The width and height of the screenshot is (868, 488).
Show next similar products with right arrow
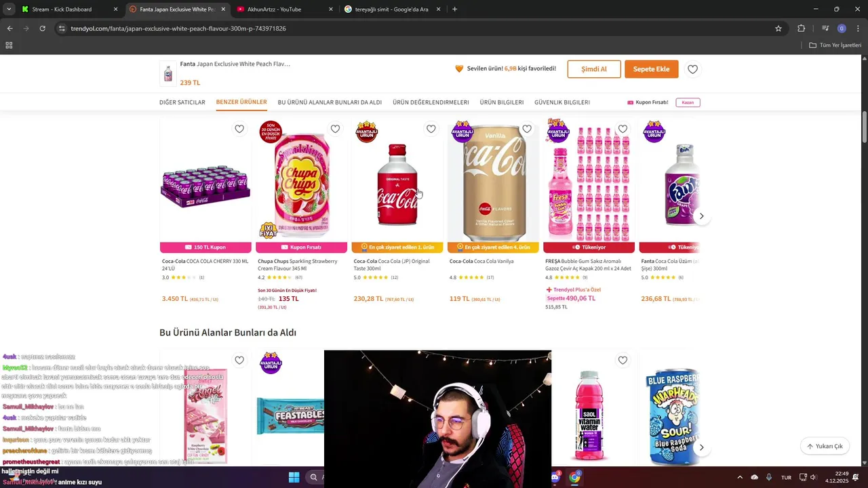701,216
